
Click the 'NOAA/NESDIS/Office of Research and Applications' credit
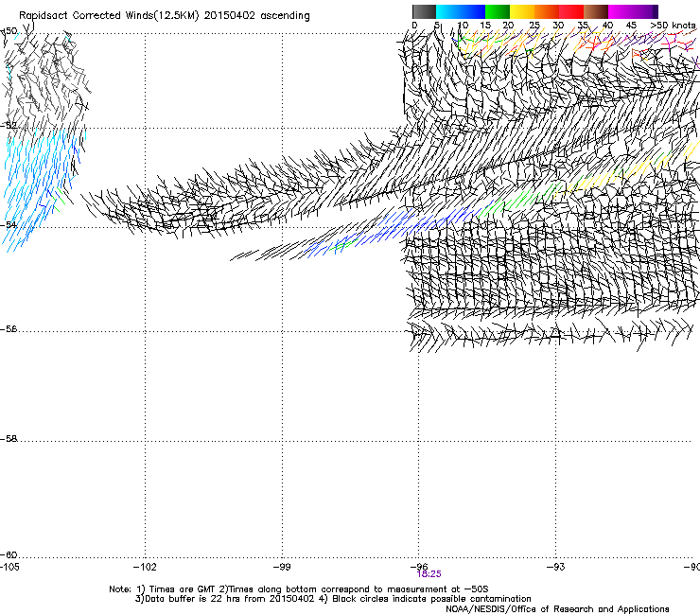coord(557,609)
